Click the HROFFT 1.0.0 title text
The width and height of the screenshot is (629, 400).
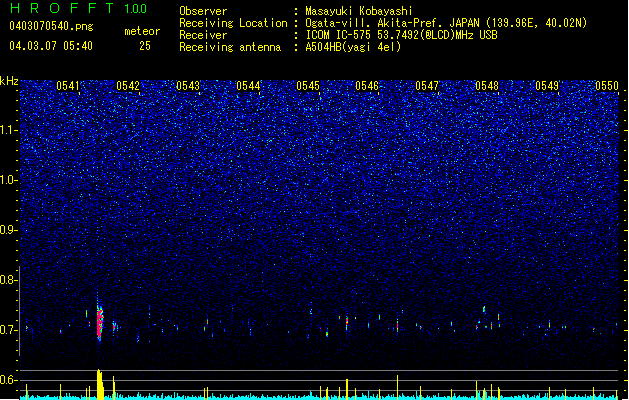(79, 8)
